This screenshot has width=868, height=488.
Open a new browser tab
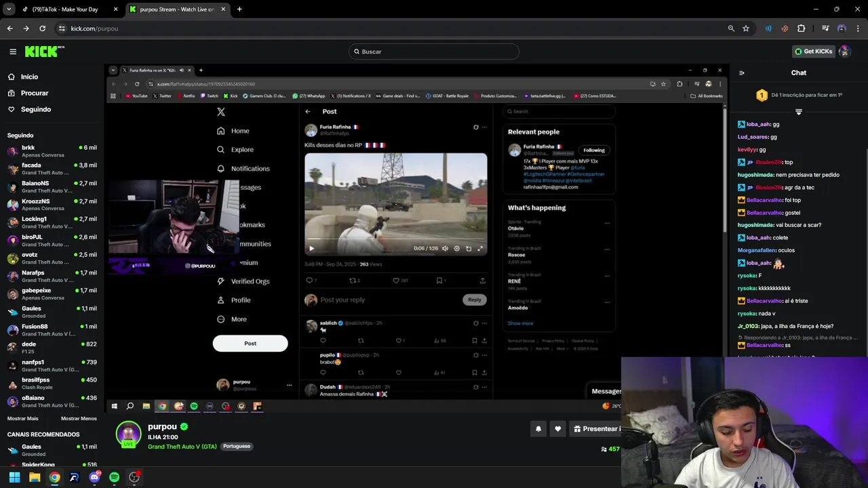tap(239, 9)
